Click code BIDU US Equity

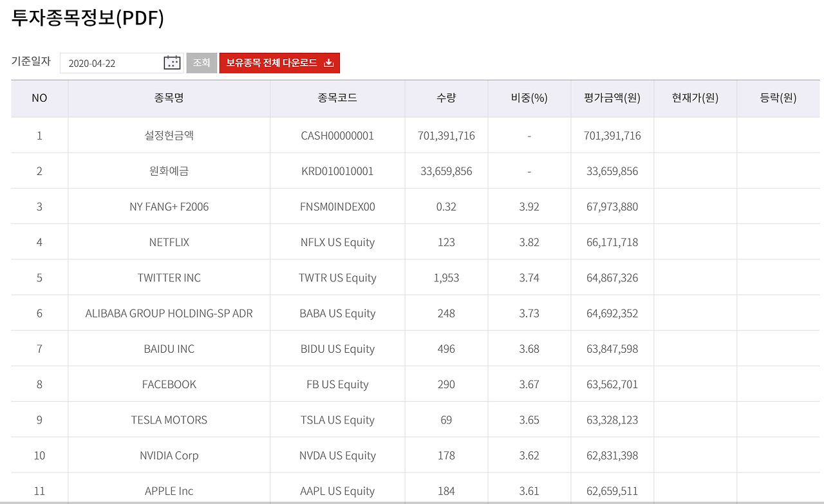(x=337, y=349)
